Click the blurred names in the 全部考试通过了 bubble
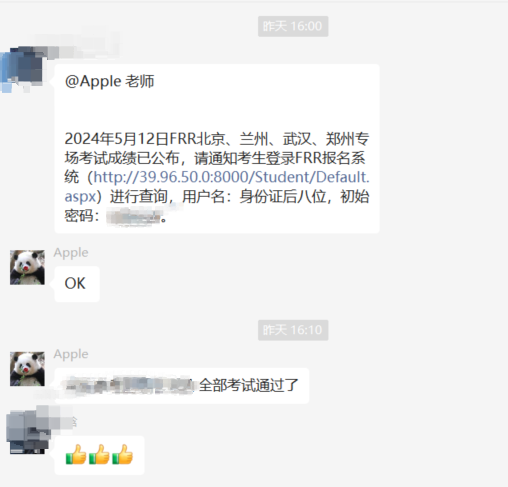The height and width of the screenshot is (487, 508). coord(130,386)
